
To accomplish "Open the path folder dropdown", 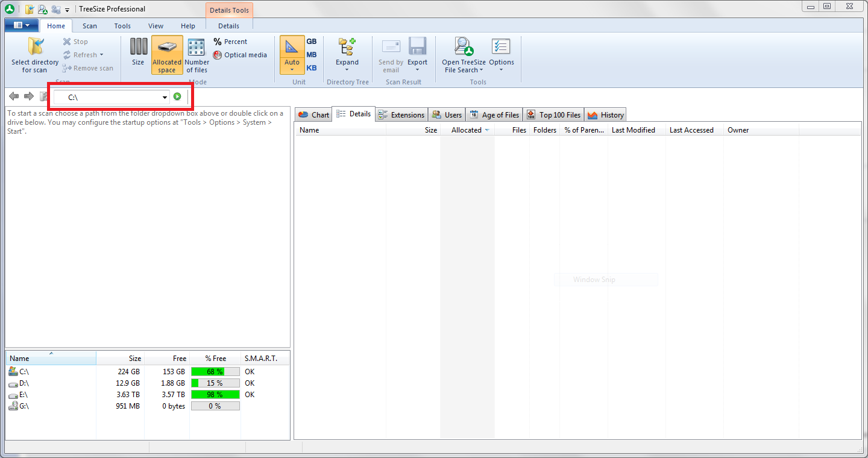I will coord(165,98).
